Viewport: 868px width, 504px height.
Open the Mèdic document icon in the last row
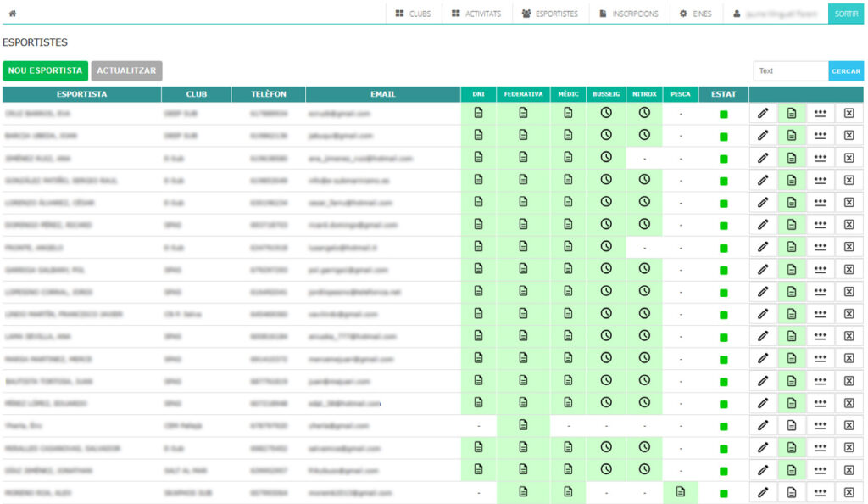(x=568, y=491)
